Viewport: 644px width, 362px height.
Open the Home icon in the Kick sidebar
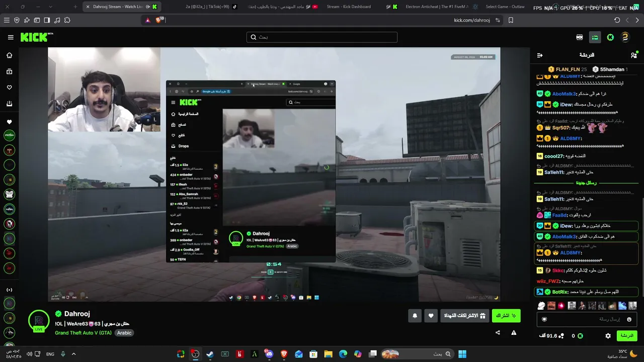point(9,55)
